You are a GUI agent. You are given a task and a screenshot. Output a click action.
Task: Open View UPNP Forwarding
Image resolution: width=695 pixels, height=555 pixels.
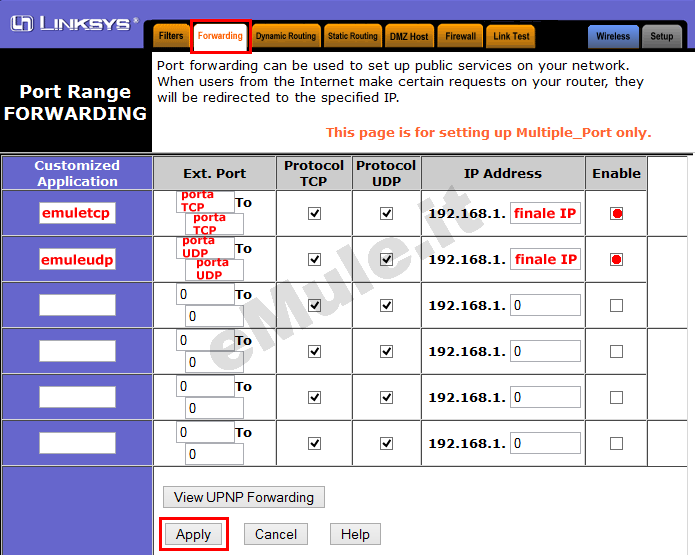(244, 497)
